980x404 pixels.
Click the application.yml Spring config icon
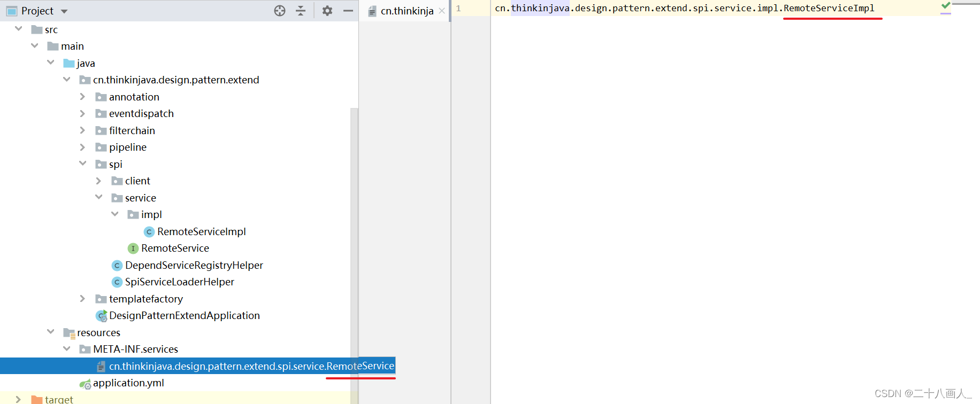pos(85,383)
